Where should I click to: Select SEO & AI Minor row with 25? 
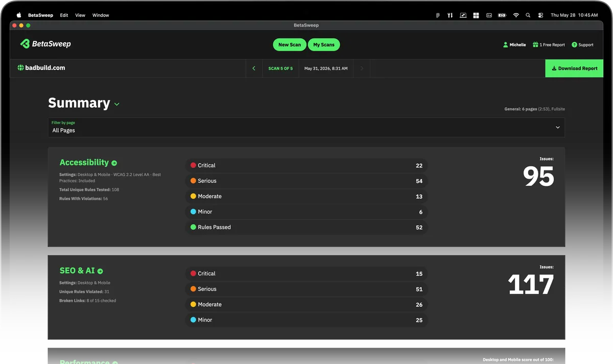coord(306,320)
